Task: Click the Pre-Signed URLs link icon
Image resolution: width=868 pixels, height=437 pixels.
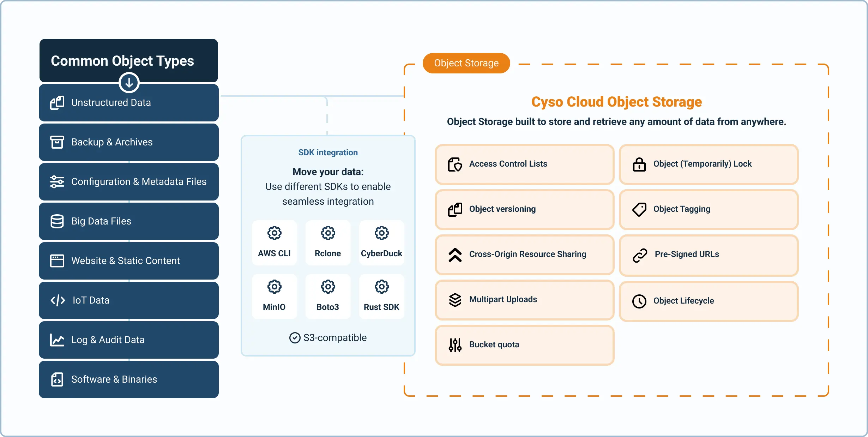Action: (x=640, y=256)
